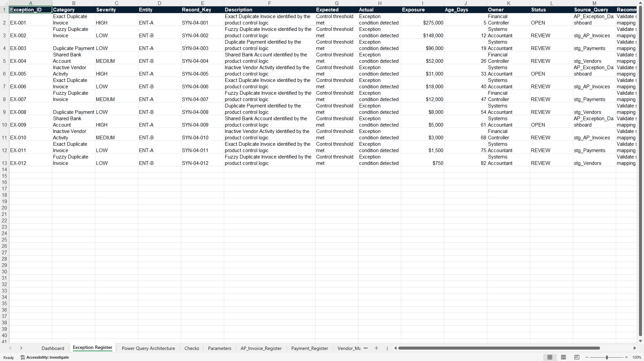The width and height of the screenshot is (644, 361).
Task: Open the Dashboard sheet tab
Action: click(53, 348)
